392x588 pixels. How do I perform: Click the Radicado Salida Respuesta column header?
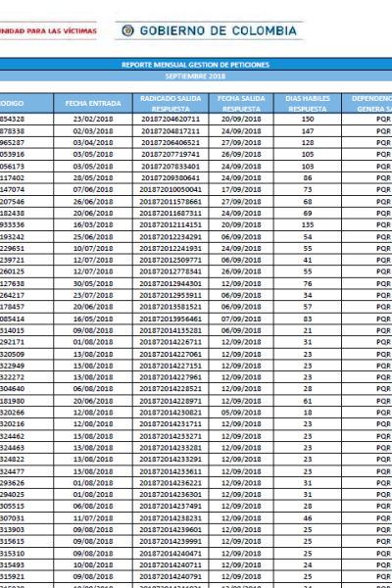pyautogui.click(x=171, y=103)
